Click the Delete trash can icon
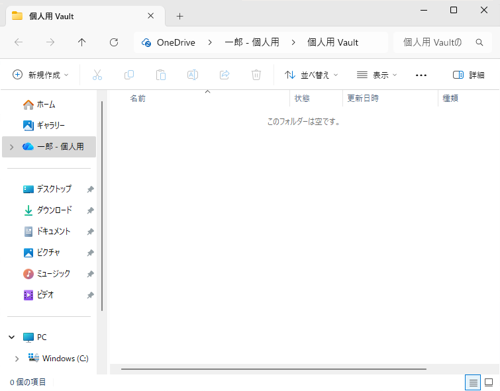The height and width of the screenshot is (391, 500). (256, 75)
